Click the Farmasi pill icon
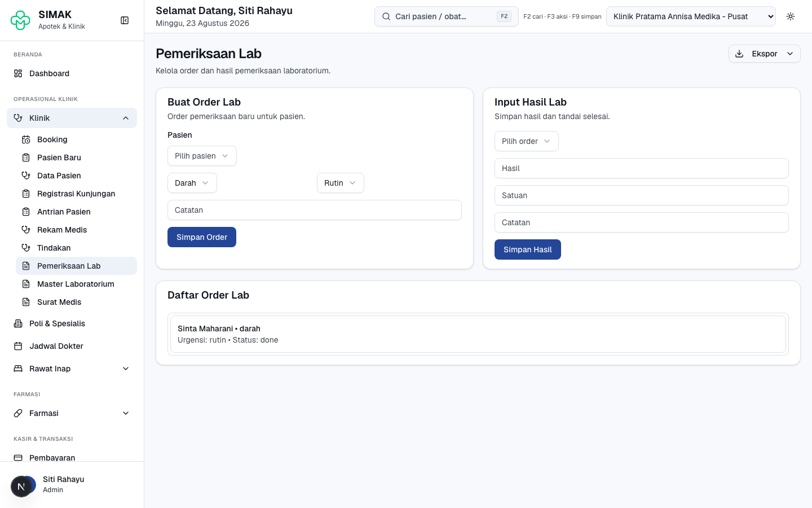 tap(18, 413)
